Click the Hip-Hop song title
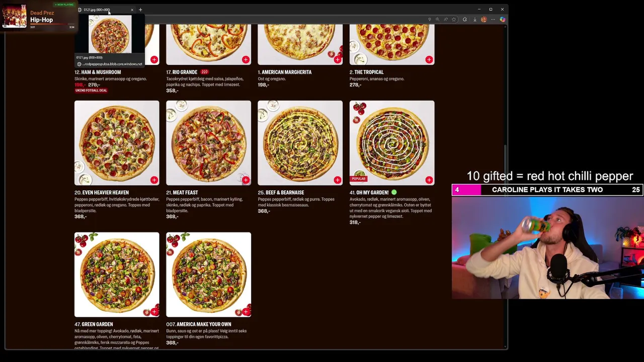 click(41, 20)
